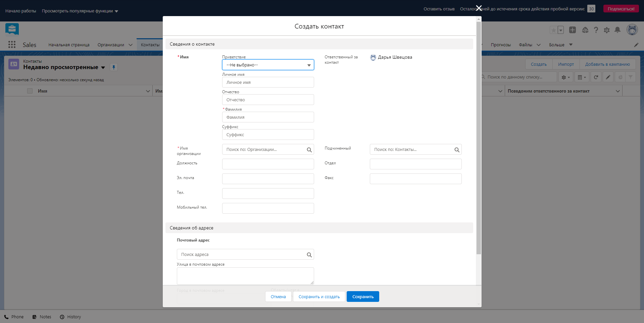
Task: Focus the Эл. почта input field
Action: [268, 179]
